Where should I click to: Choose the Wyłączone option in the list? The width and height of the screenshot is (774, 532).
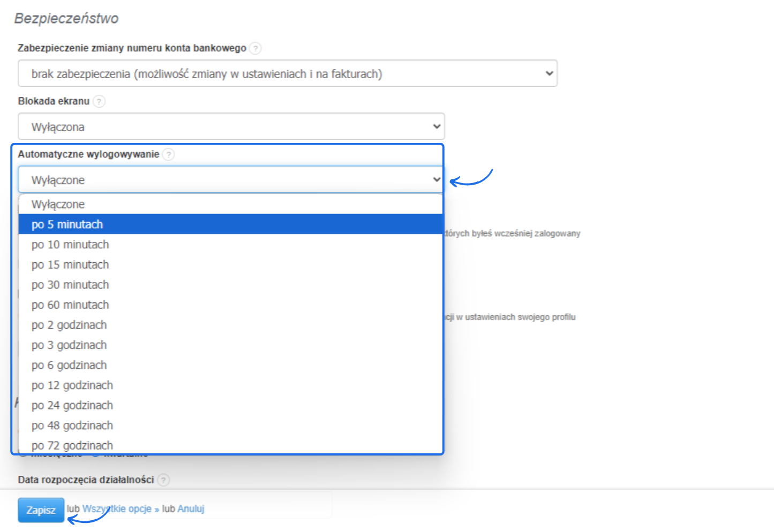231,204
